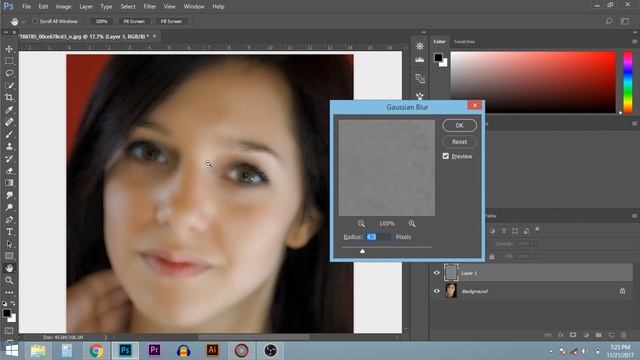640x360 pixels.
Task: Zoom in the Gaussian Blur preview
Action: pos(412,224)
